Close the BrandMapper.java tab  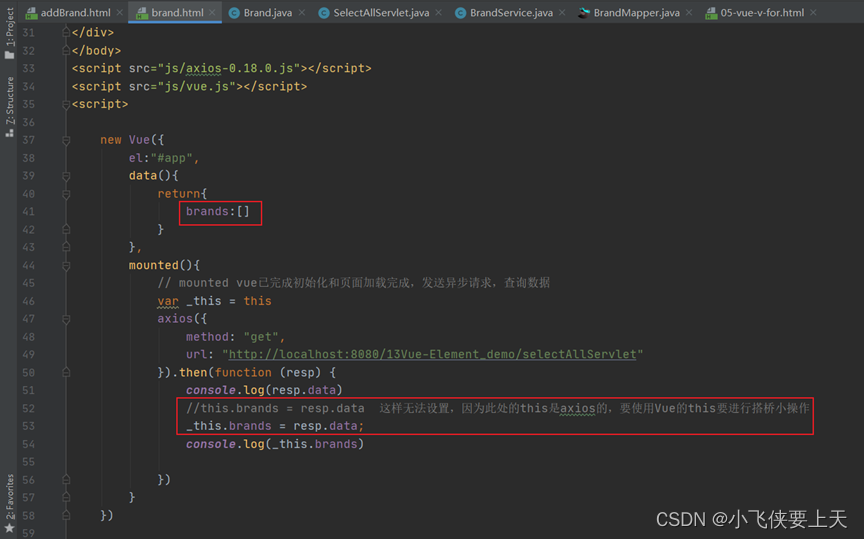[689, 12]
